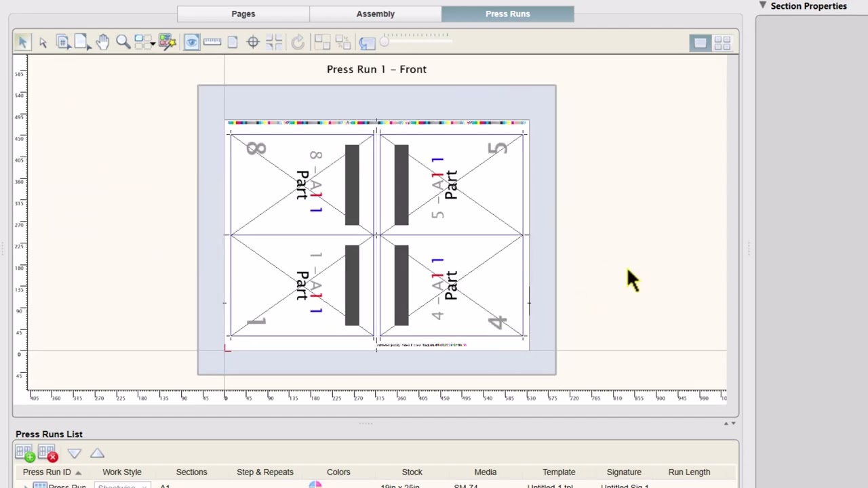868x488 pixels.
Task: Click the Stock column header
Action: click(x=412, y=472)
